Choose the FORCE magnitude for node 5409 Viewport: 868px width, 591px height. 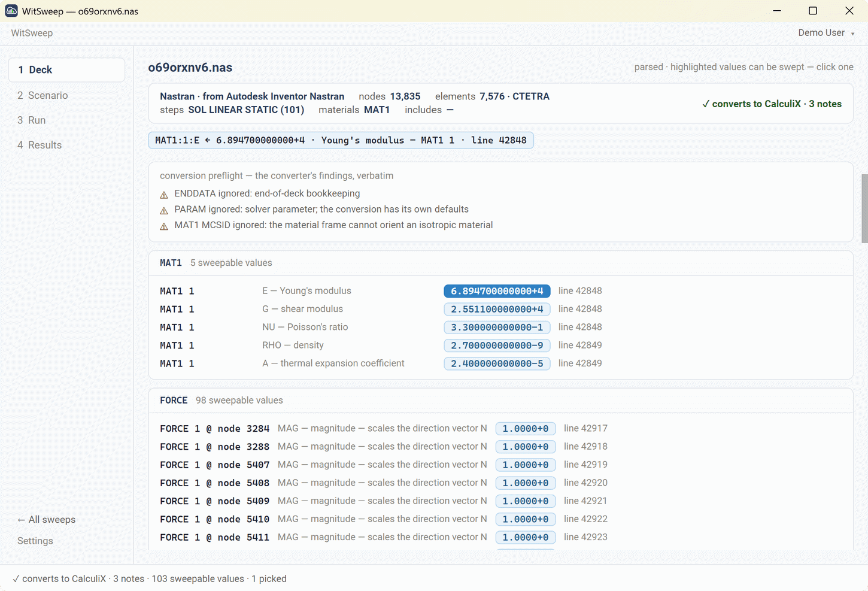click(x=526, y=501)
